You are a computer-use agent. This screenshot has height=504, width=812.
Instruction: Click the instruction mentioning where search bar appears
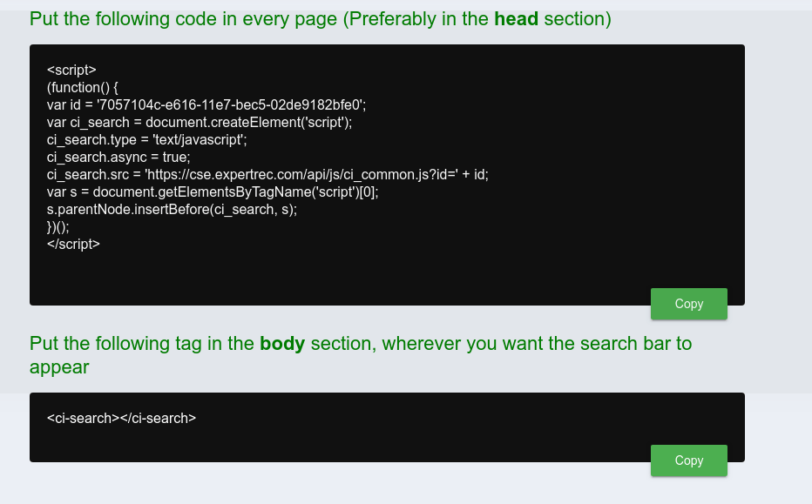click(x=362, y=355)
